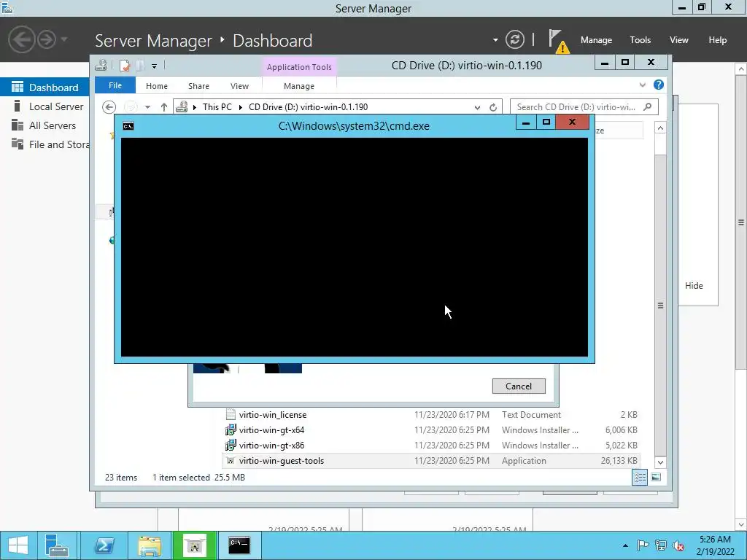
Task: Refresh the CD Drive folder view
Action: (x=493, y=107)
